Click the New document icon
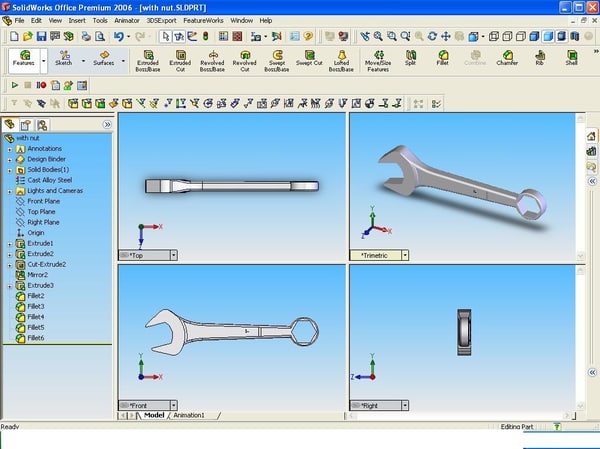 click(x=14, y=36)
